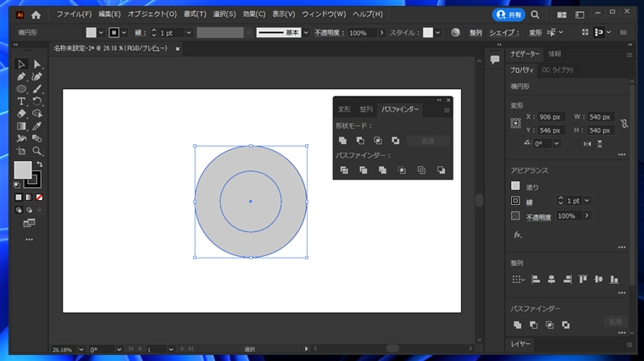644x361 pixels.
Task: Open stroke weight dropdown in control bar
Action: click(188, 33)
